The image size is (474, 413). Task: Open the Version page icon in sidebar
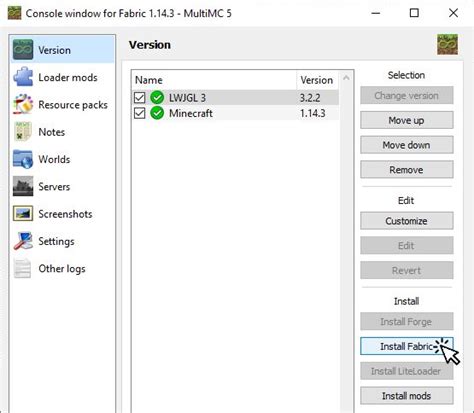coord(23,50)
